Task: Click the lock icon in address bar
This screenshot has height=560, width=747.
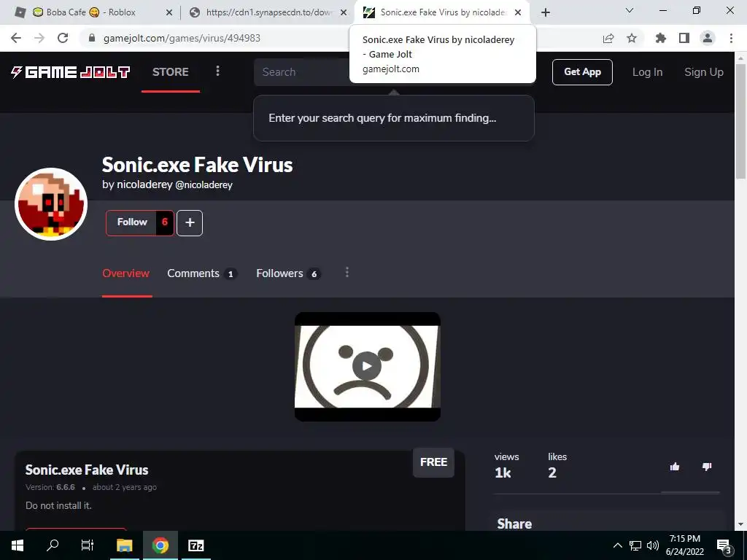Action: pyautogui.click(x=93, y=38)
